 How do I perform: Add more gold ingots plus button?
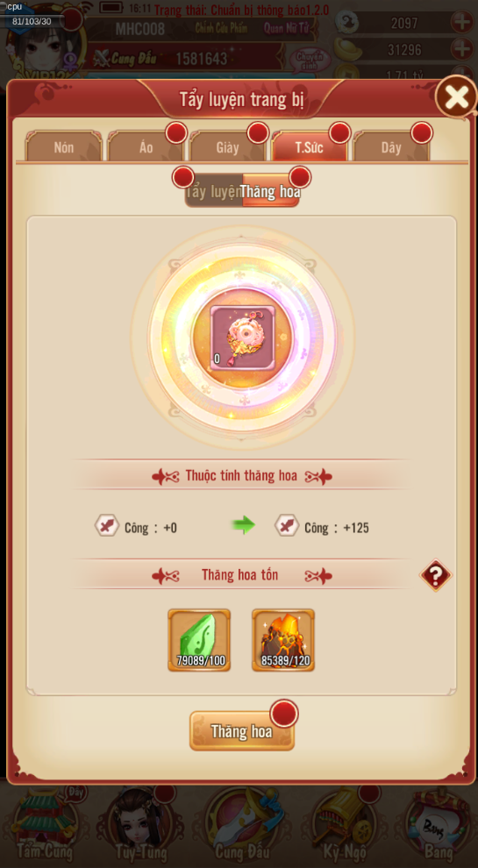point(461,50)
